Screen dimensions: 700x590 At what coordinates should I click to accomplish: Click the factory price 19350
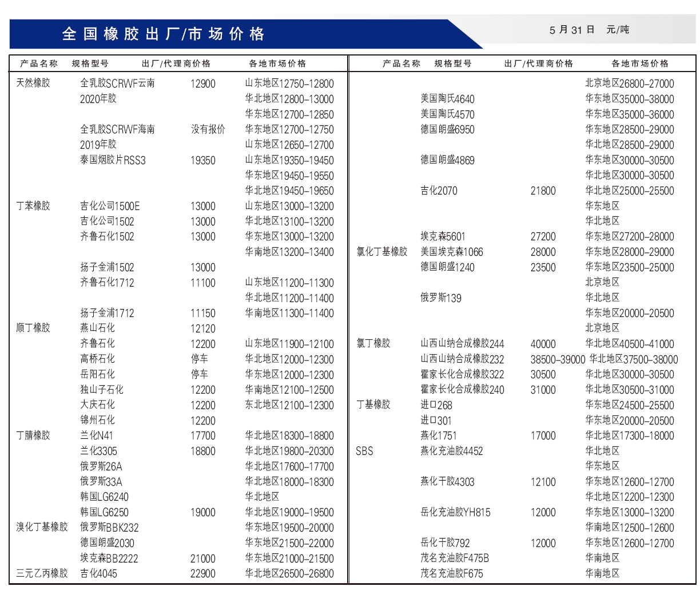203,160
